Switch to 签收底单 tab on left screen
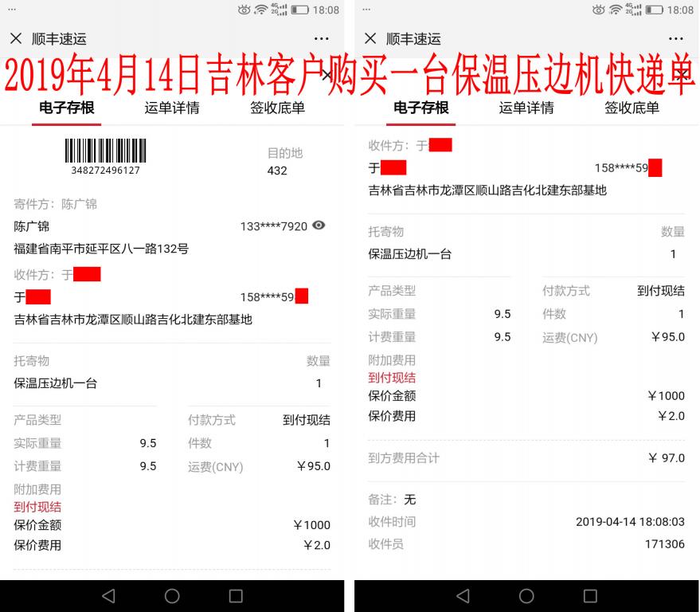The width and height of the screenshot is (700, 612). click(x=277, y=108)
